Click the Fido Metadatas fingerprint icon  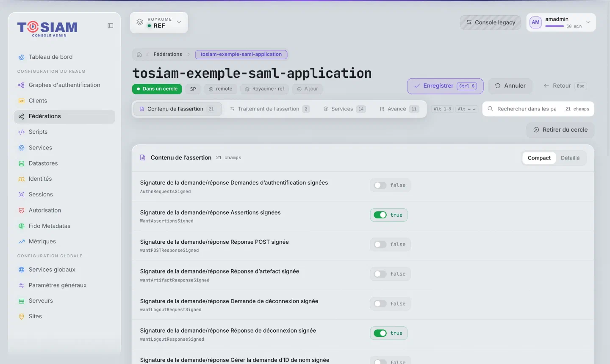[x=21, y=226]
